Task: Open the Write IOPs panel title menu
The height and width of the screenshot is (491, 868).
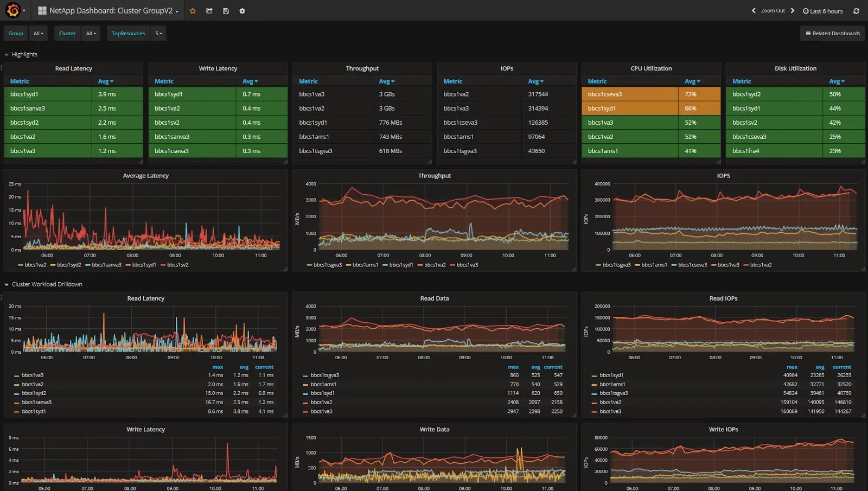Action: [723, 430]
